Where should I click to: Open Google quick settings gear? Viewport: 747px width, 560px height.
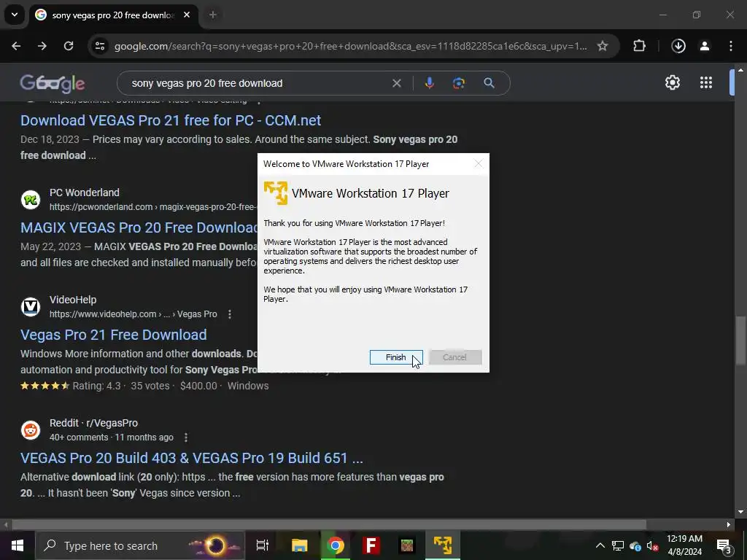pos(672,83)
